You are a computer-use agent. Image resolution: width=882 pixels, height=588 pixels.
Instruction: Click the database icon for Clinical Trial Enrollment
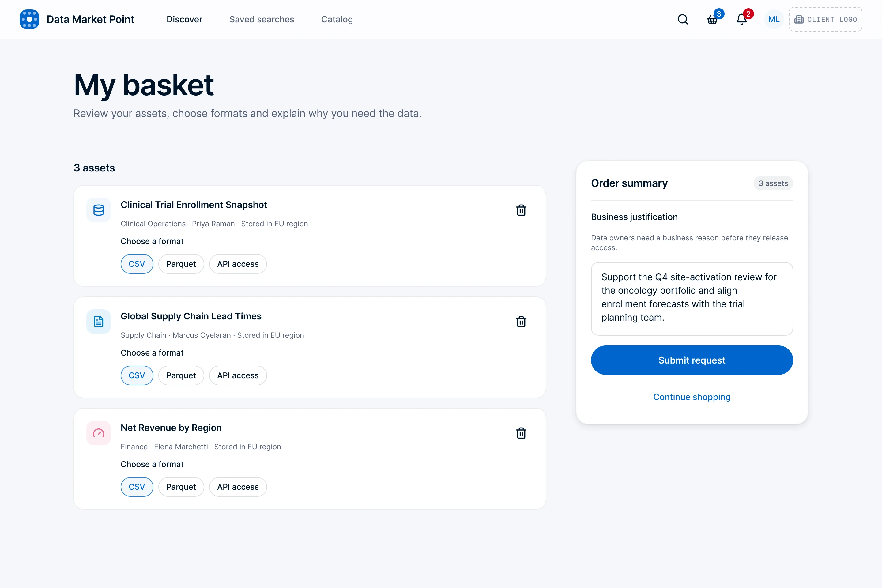99,210
